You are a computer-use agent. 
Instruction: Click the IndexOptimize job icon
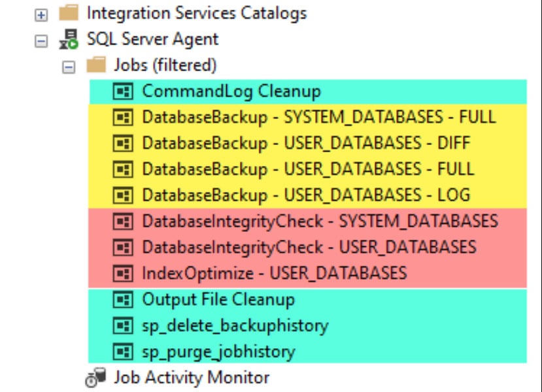point(123,273)
